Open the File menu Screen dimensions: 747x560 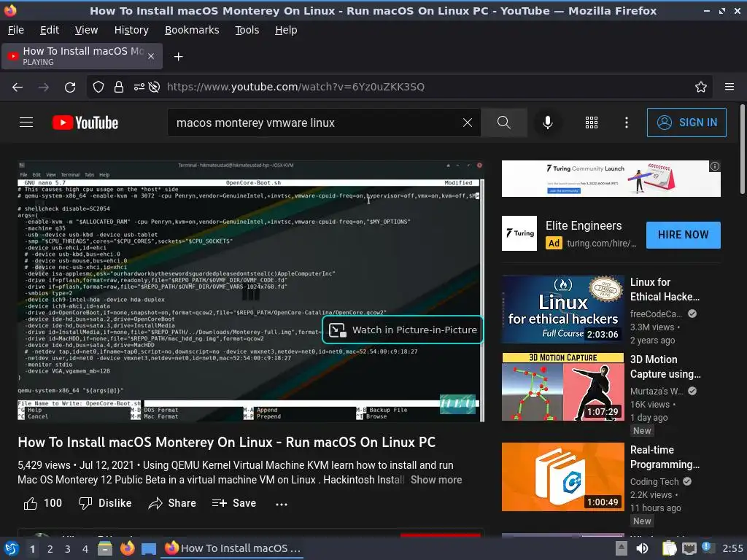point(16,30)
